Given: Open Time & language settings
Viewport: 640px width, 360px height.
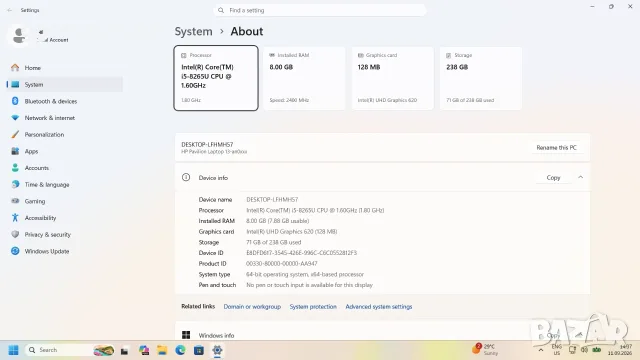Looking at the screenshot, I should (x=64, y=184).
